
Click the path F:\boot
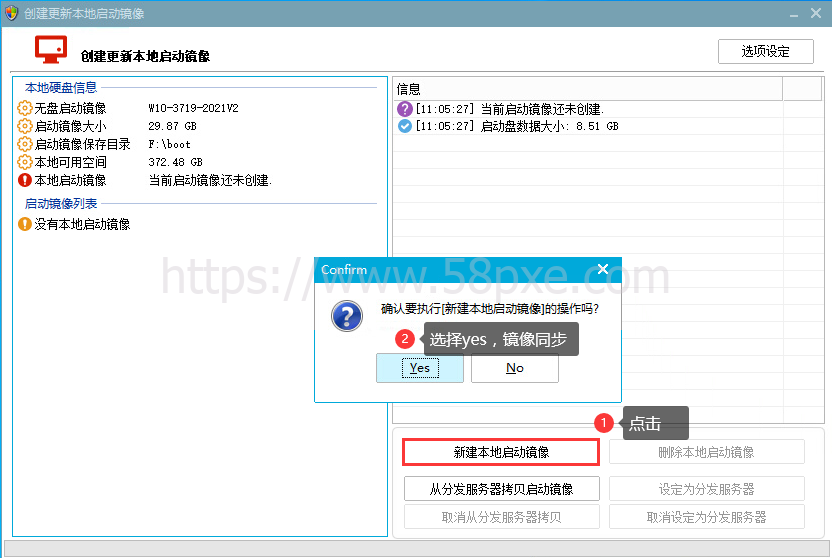click(169, 144)
